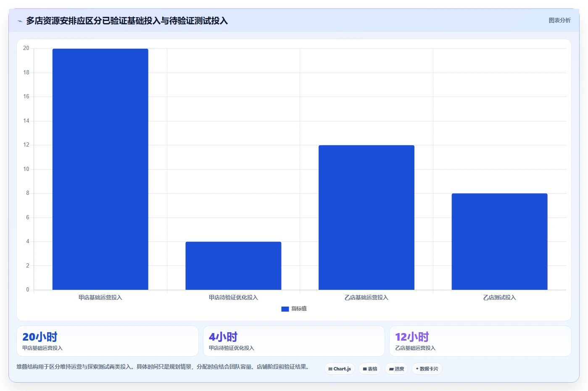This screenshot has height=391, width=588.
Task: Click the 数据卡片 tag icon
Action: 417,369
